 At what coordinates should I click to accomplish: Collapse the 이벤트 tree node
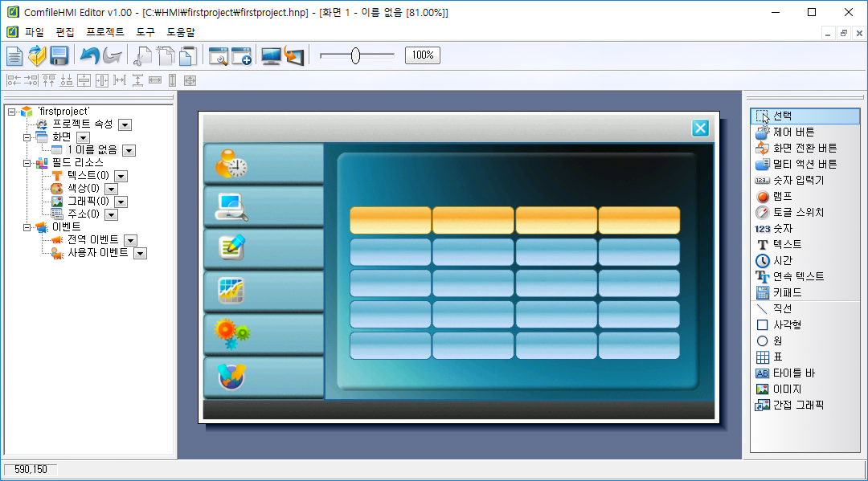(x=27, y=227)
